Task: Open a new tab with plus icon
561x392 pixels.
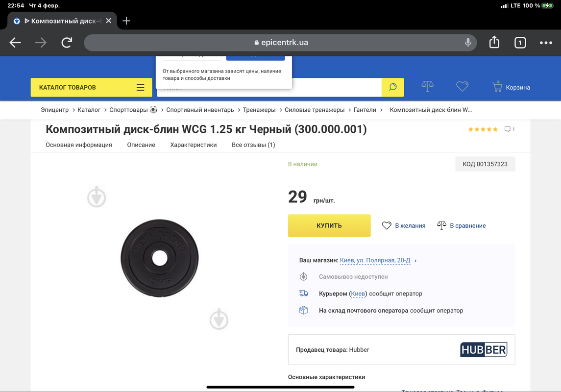Action: pos(126,21)
